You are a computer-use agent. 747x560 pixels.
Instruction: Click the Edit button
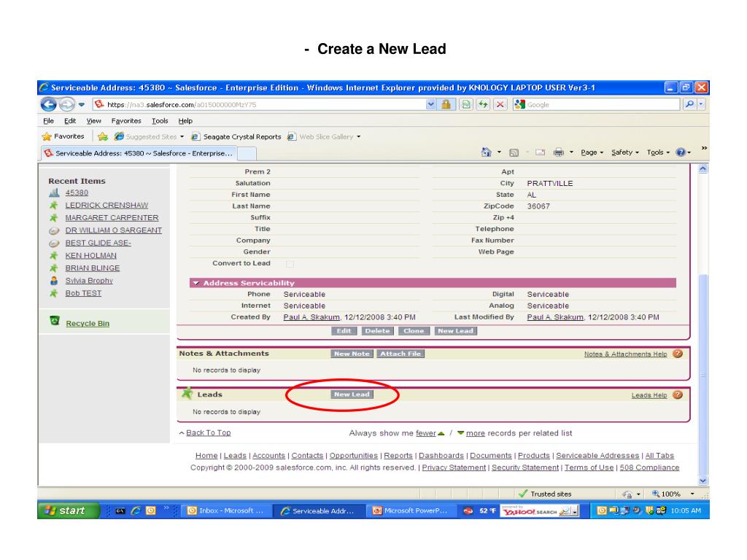[344, 331]
